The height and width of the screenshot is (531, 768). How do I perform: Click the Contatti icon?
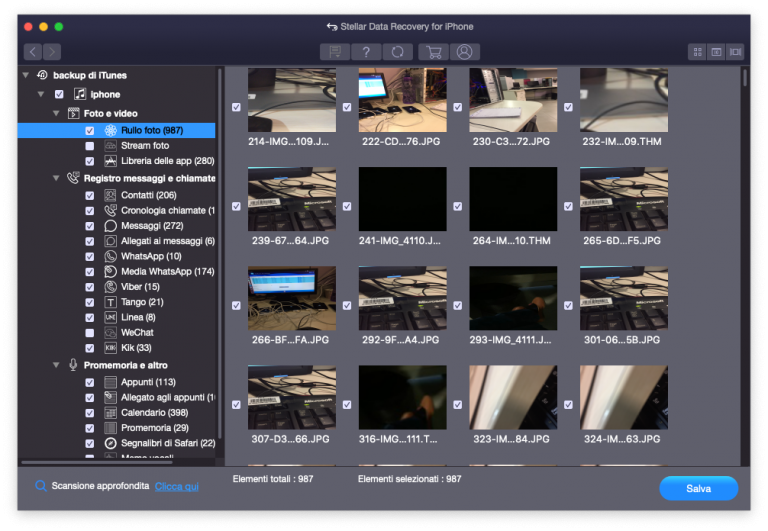(x=111, y=195)
